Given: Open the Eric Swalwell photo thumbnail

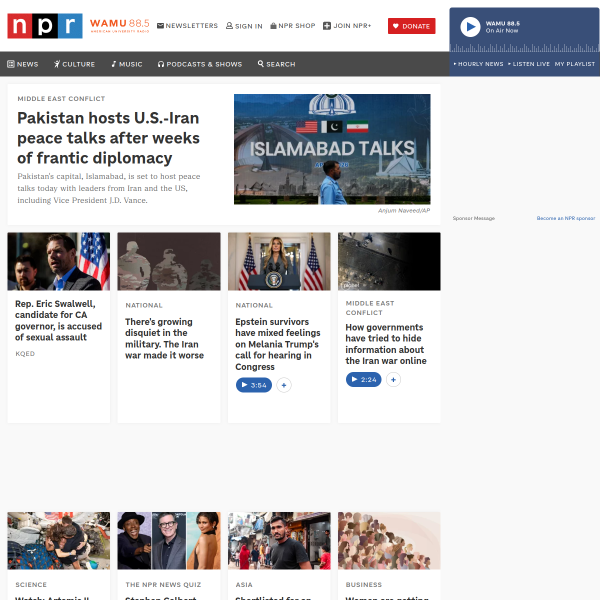Looking at the screenshot, I should click(59, 261).
